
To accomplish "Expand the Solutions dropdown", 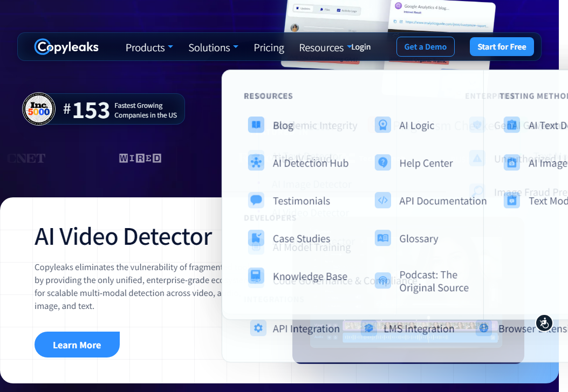I will [214, 47].
